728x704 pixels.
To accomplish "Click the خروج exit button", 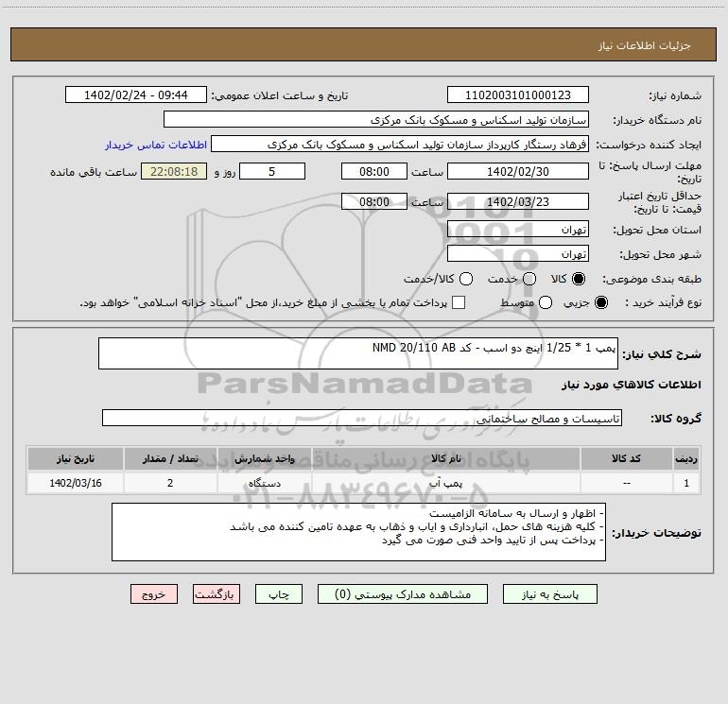I will click(154, 594).
